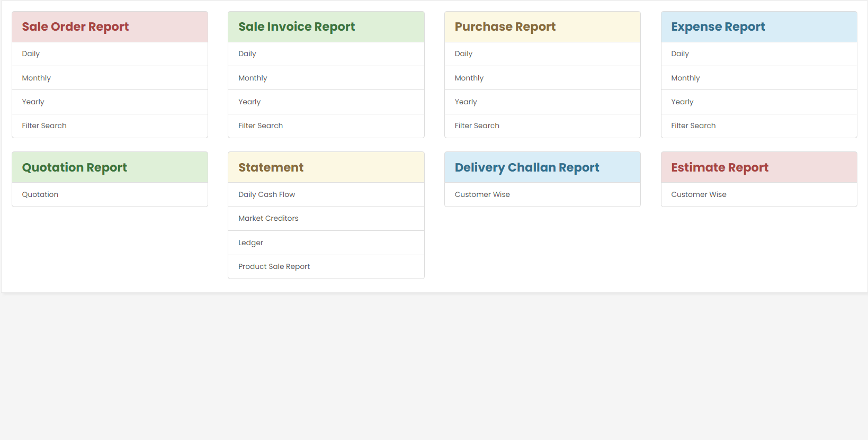Open Customer Wise under Delivery Challan Report
This screenshot has width=868, height=440.
[x=482, y=195]
